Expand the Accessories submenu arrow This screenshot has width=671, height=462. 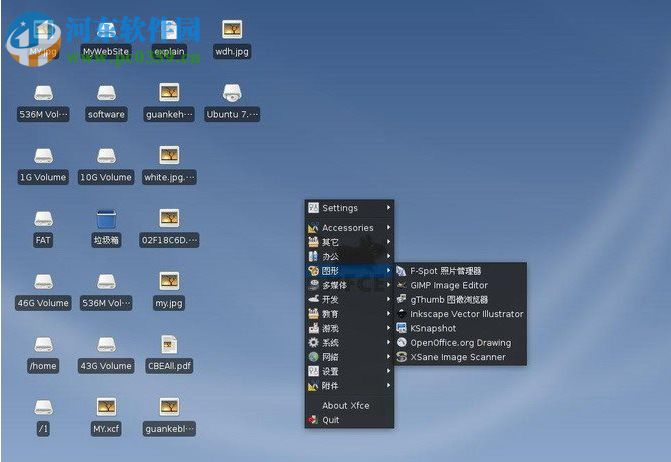(388, 228)
